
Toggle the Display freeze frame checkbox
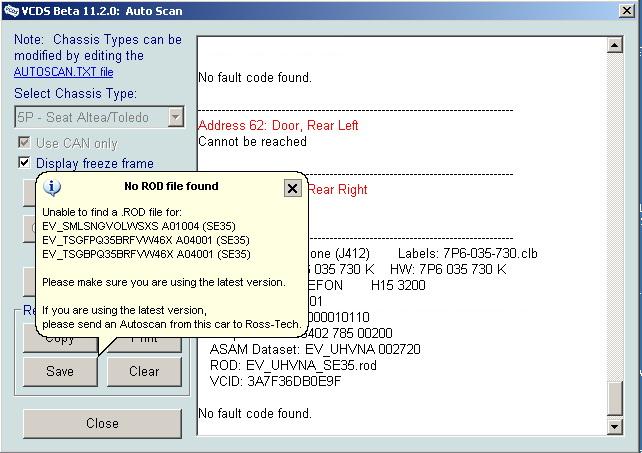coord(25,163)
